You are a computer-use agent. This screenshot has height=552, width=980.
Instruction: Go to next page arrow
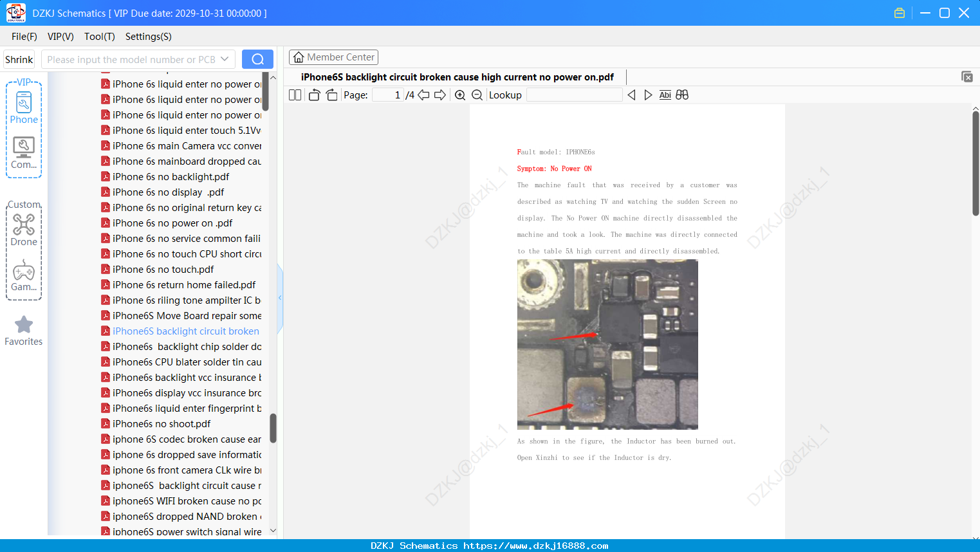(440, 95)
